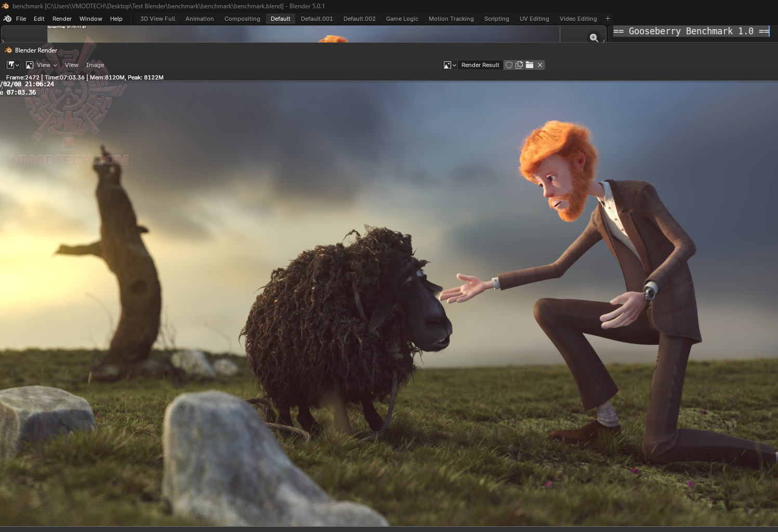Open the Render menu in top bar
Viewport: 778px width, 532px height.
click(x=62, y=19)
